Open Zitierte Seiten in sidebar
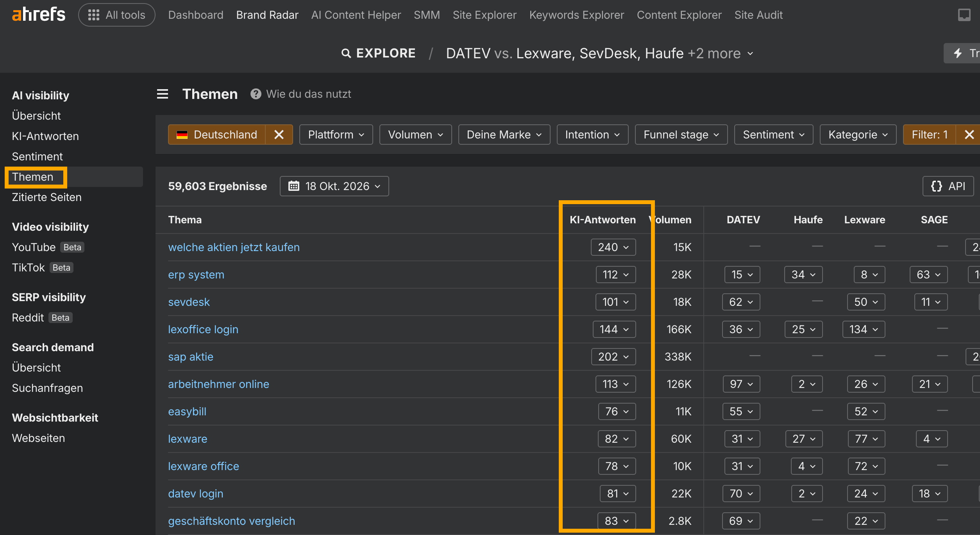This screenshot has height=535, width=980. click(46, 197)
